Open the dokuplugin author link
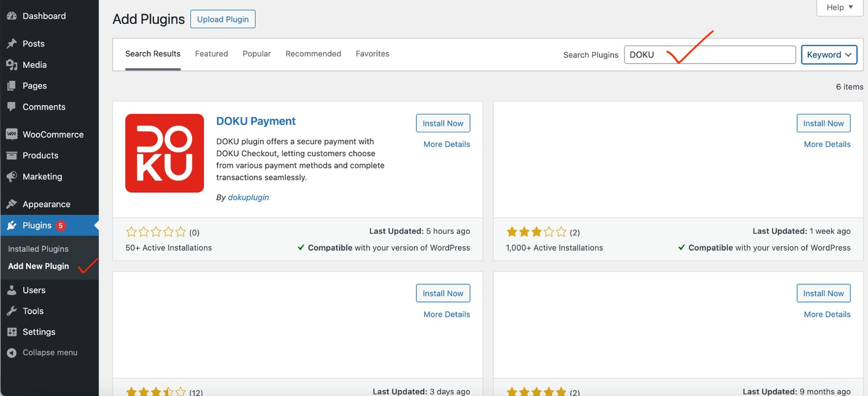The width and height of the screenshot is (868, 396). [x=248, y=197]
